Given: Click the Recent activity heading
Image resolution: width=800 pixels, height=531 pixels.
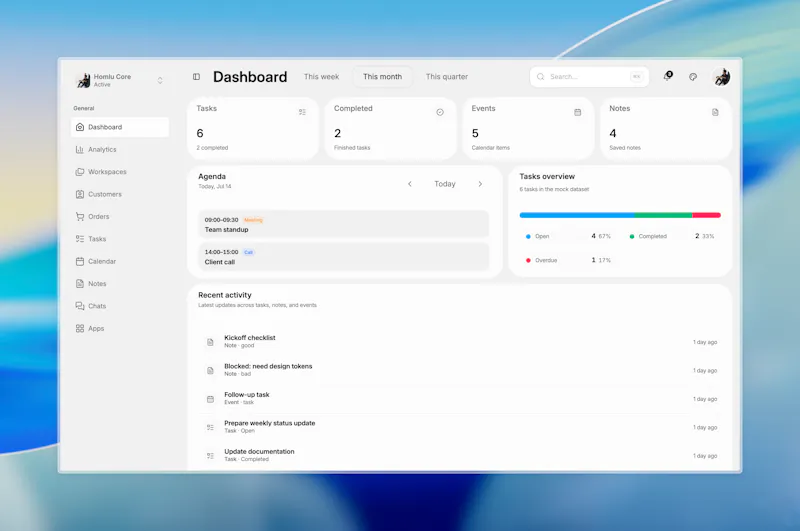Looking at the screenshot, I should point(224,295).
